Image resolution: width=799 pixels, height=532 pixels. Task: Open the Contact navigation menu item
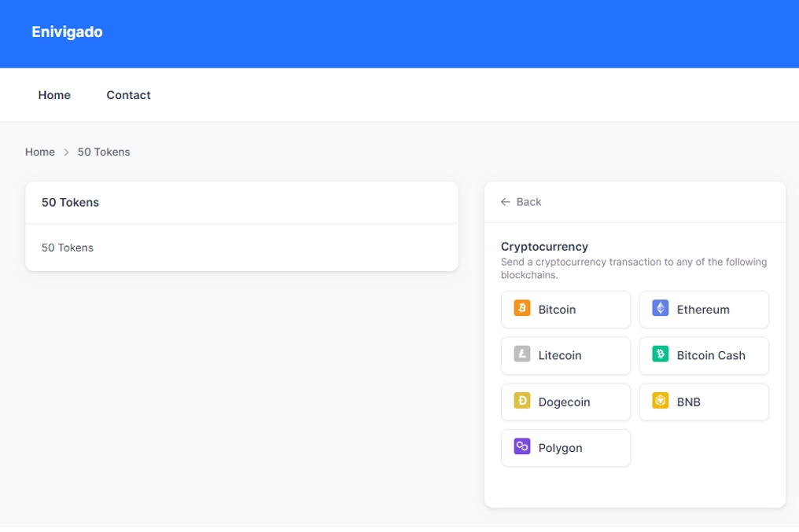point(128,95)
